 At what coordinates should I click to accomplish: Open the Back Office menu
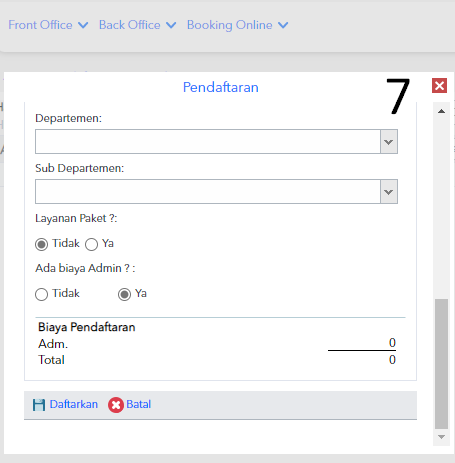click(130, 25)
